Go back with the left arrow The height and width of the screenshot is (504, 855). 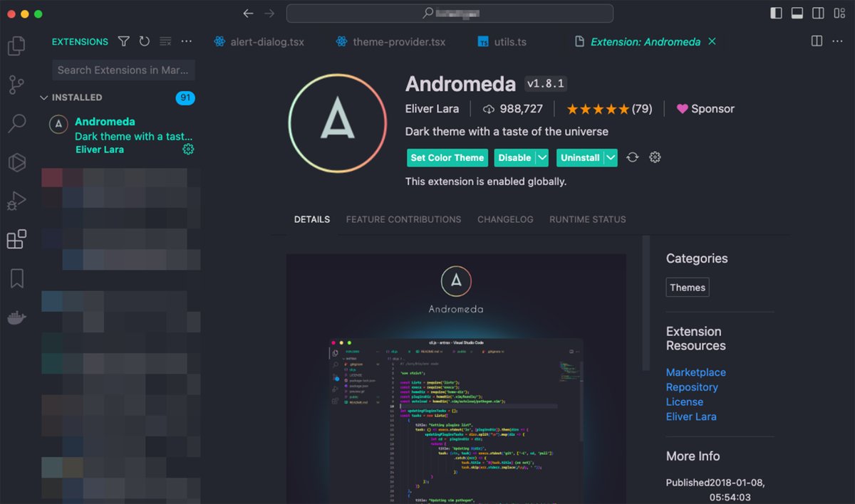[248, 14]
